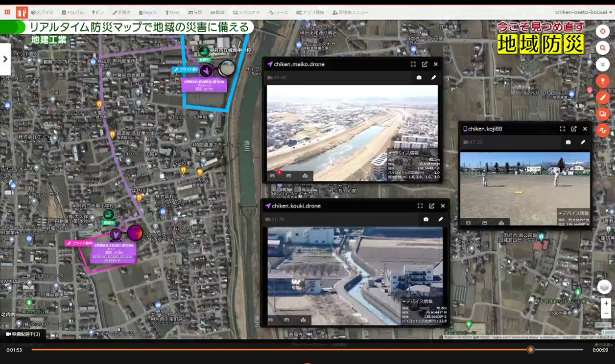Open the chiken-osato-bousai account dropdown

pyautogui.click(x=584, y=12)
